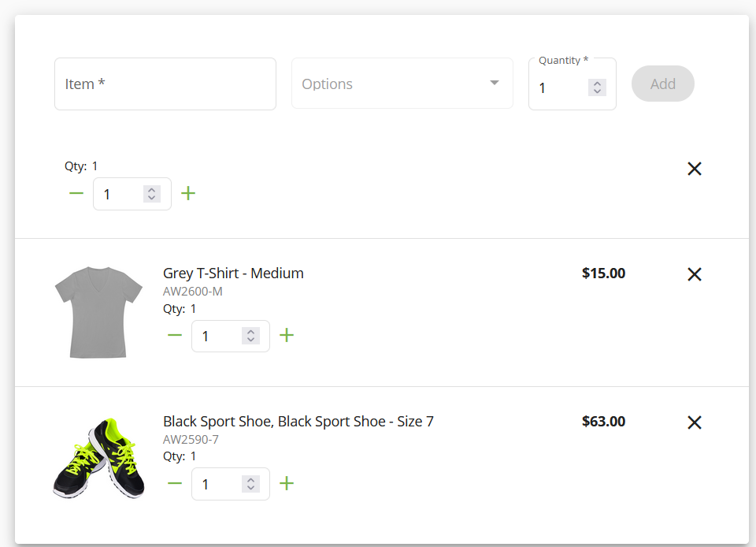Image resolution: width=756 pixels, height=547 pixels.
Task: Increase Black Sport Shoe quantity with plus
Action: coord(287,484)
